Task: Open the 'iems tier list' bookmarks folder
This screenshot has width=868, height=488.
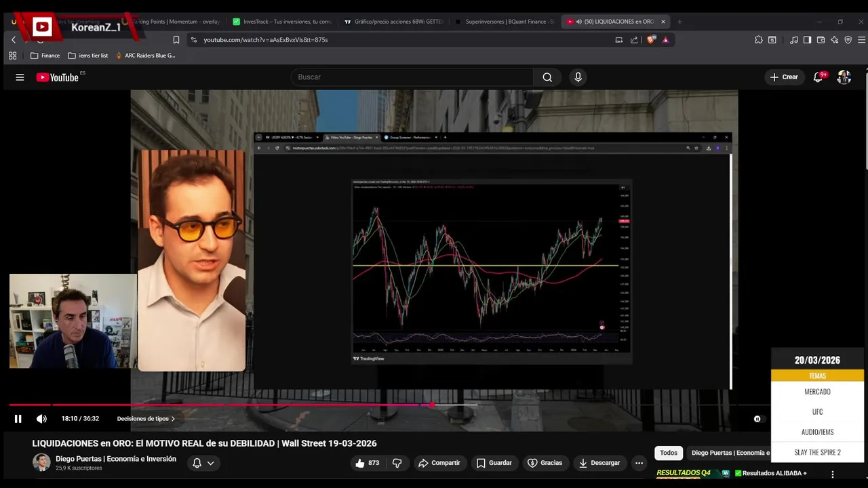Action: (88, 56)
